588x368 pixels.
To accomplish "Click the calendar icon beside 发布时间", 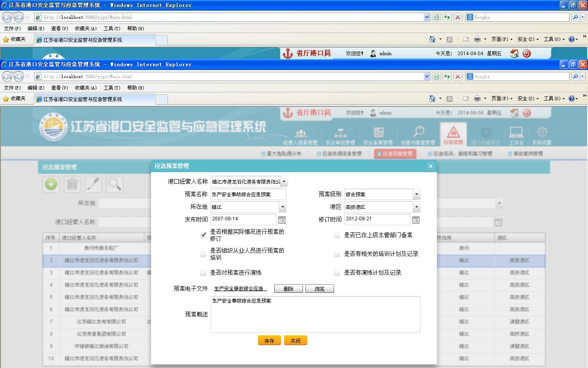I will [x=282, y=220].
